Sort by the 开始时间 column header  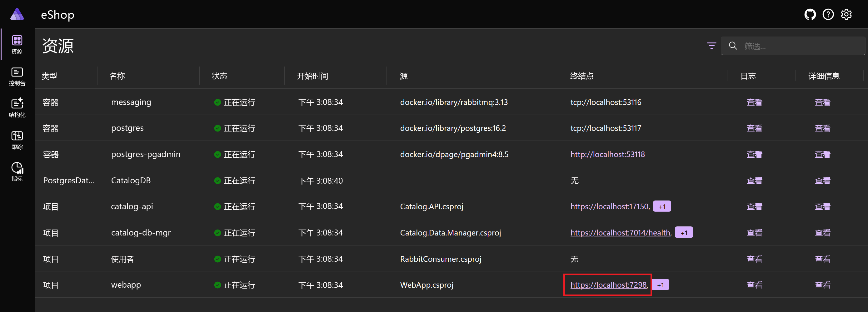312,76
